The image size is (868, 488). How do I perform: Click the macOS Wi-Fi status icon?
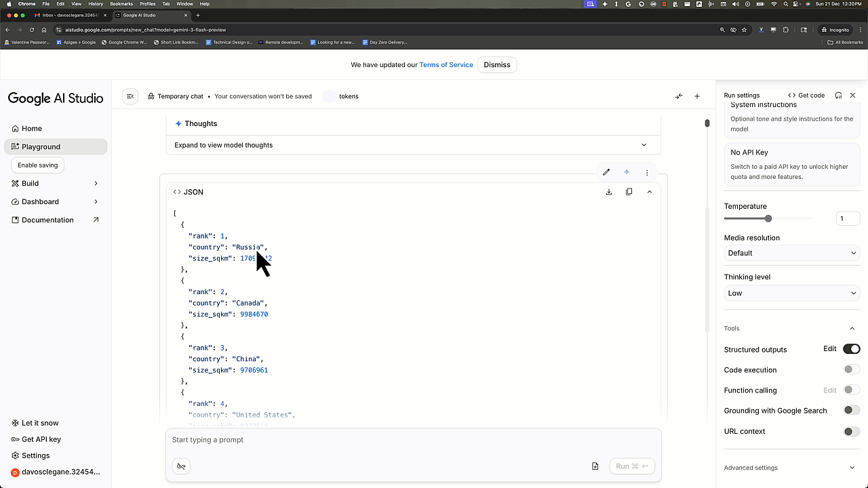[774, 4]
